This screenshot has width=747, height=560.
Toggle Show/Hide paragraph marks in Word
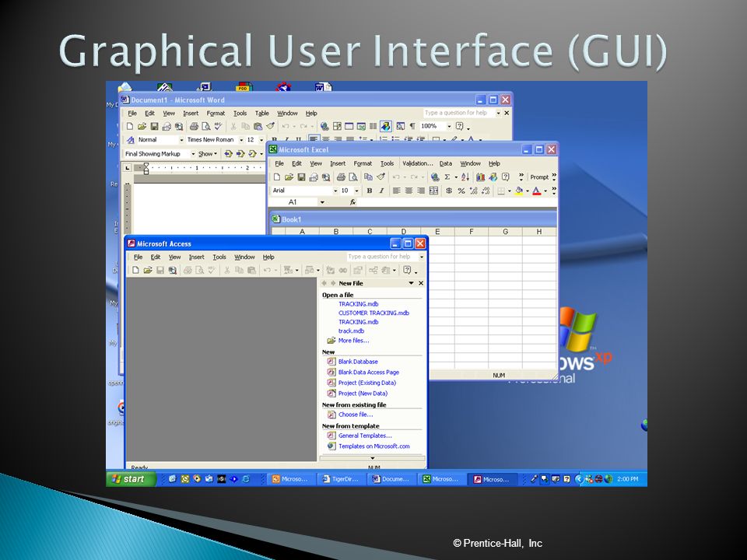[x=412, y=126]
